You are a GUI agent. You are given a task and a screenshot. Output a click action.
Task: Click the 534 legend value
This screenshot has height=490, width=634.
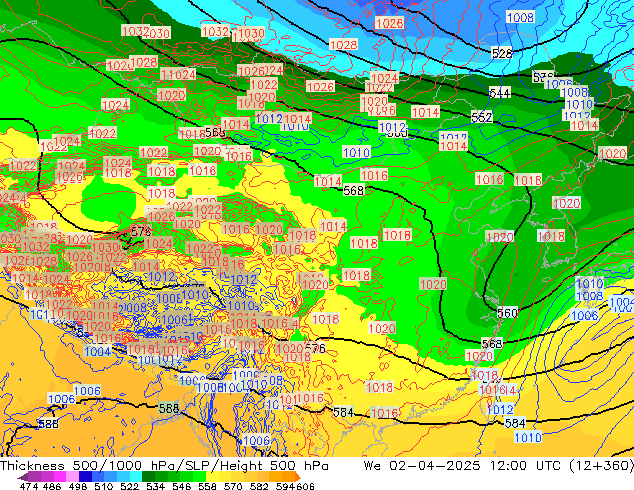[x=155, y=486]
